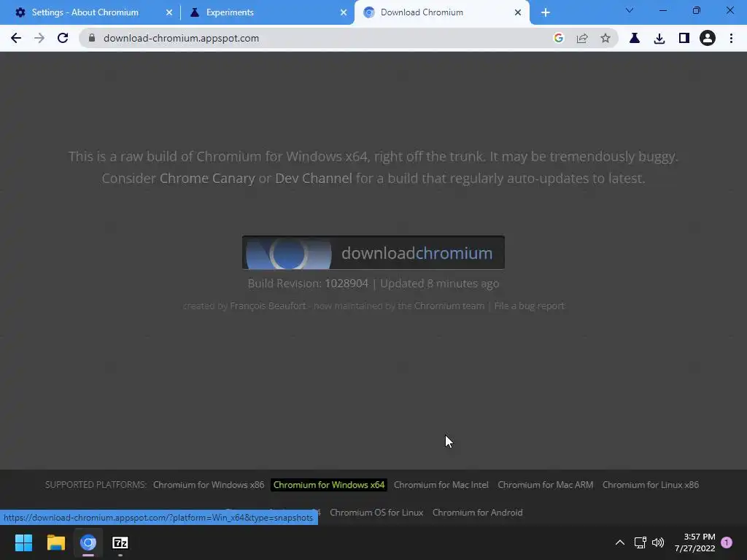Select Chromium OS for Linux platform

click(376, 513)
